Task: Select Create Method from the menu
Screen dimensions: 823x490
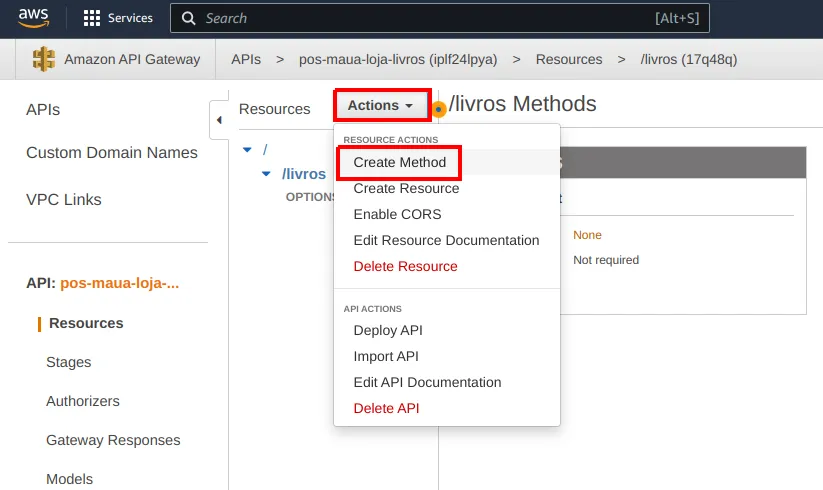Action: click(x=399, y=163)
